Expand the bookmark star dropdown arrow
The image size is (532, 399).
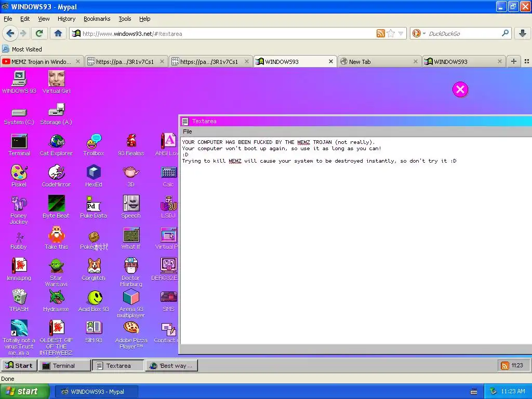[401, 34]
